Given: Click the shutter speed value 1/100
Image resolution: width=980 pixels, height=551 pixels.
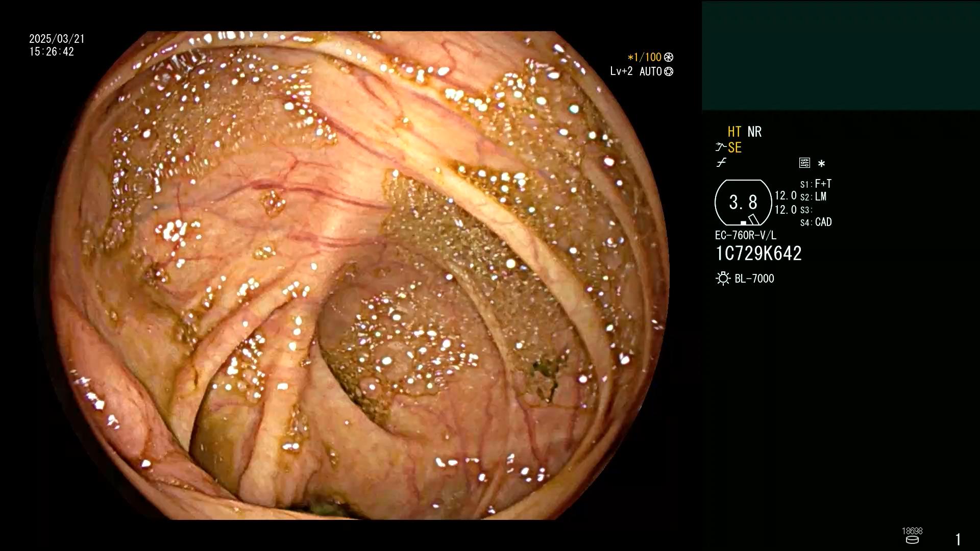Looking at the screenshot, I should tap(645, 58).
